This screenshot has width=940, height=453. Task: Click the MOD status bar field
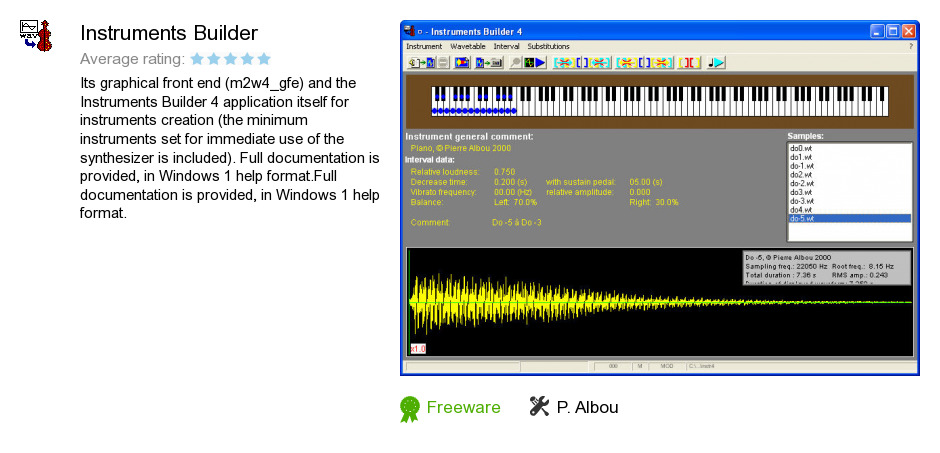(x=667, y=366)
